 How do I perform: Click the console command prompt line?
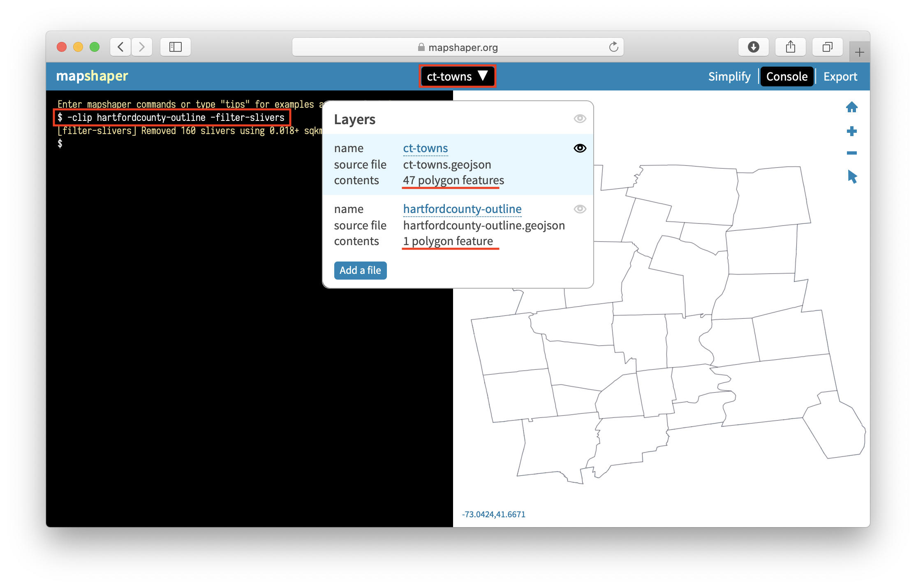pos(60,144)
